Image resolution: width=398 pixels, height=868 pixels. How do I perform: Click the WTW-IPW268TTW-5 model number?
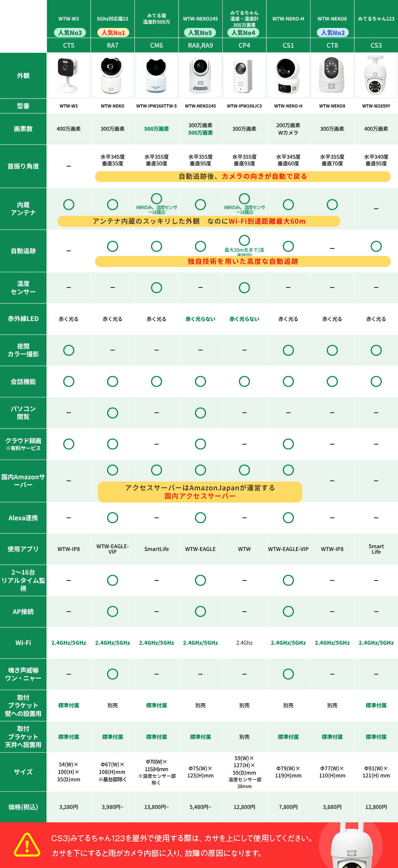pyautogui.click(x=156, y=106)
